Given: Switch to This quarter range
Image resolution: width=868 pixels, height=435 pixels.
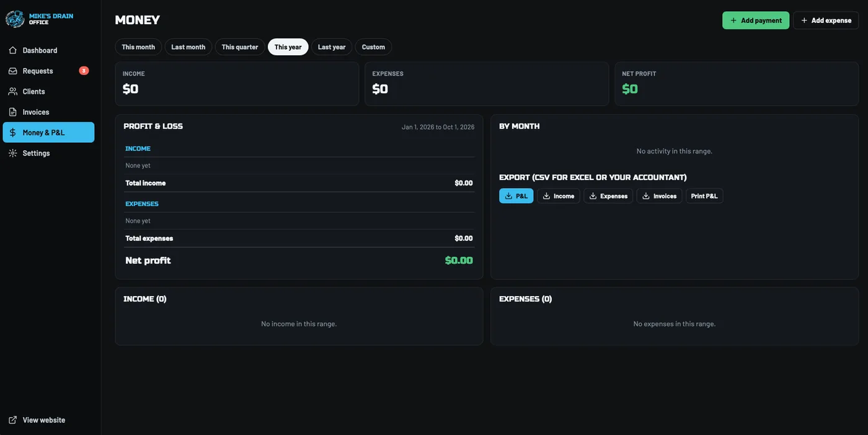Looking at the screenshot, I should (240, 47).
